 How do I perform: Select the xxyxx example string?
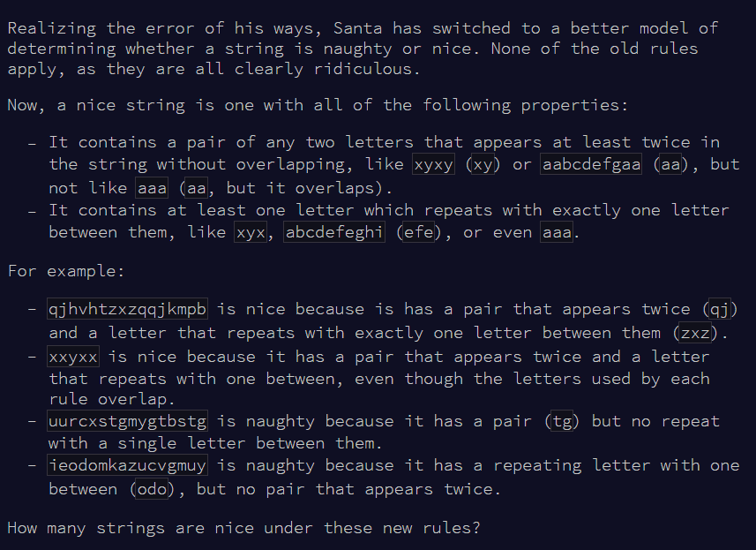[74, 357]
